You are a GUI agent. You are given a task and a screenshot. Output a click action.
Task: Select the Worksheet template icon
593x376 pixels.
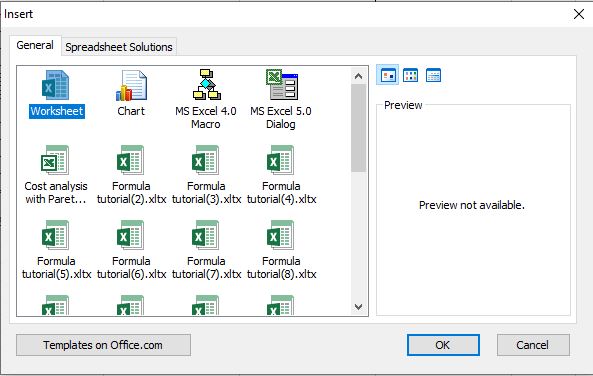click(56, 85)
